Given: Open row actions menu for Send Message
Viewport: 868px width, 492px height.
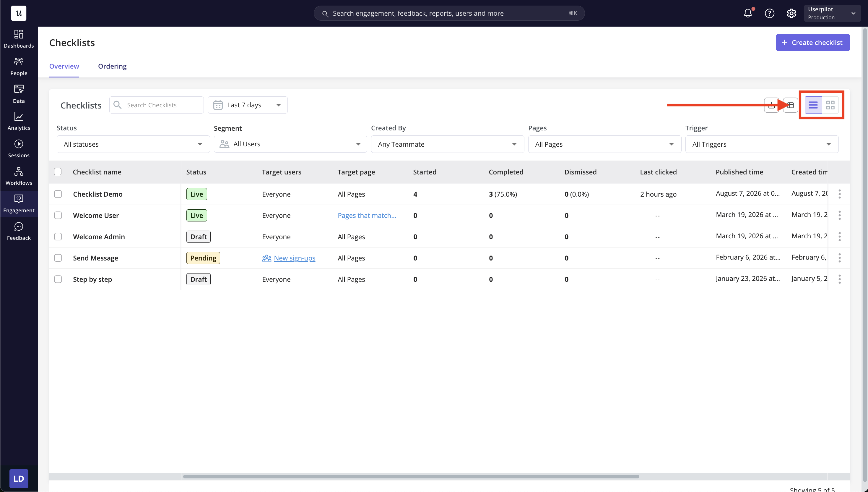Looking at the screenshot, I should (x=839, y=258).
